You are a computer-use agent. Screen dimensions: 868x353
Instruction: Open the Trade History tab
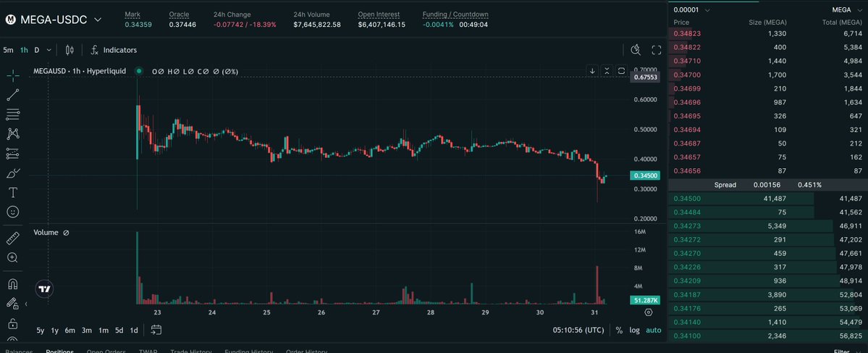pyautogui.click(x=189, y=352)
